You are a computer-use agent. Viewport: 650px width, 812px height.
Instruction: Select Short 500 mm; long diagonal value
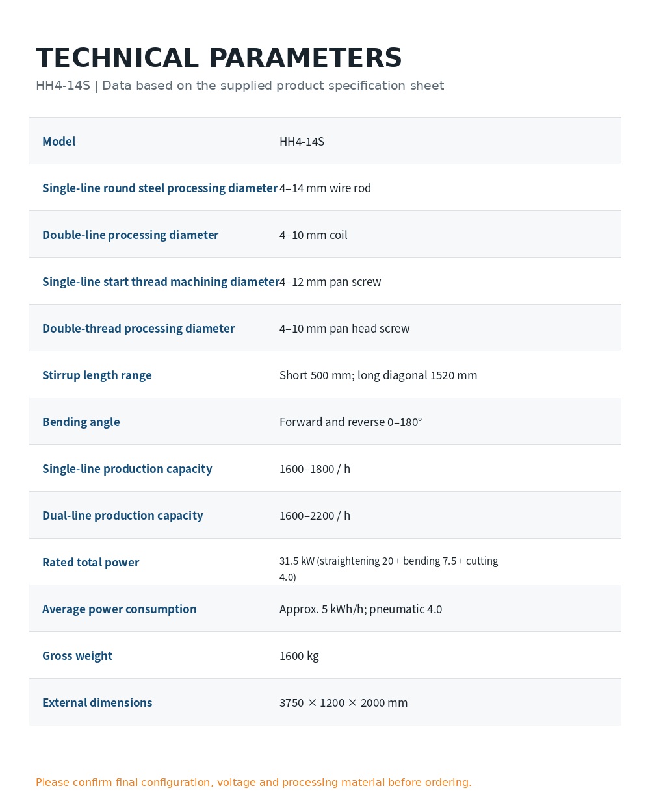coord(378,375)
